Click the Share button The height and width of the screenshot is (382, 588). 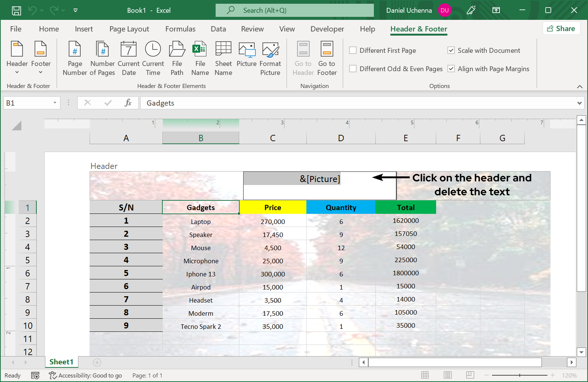coord(561,28)
